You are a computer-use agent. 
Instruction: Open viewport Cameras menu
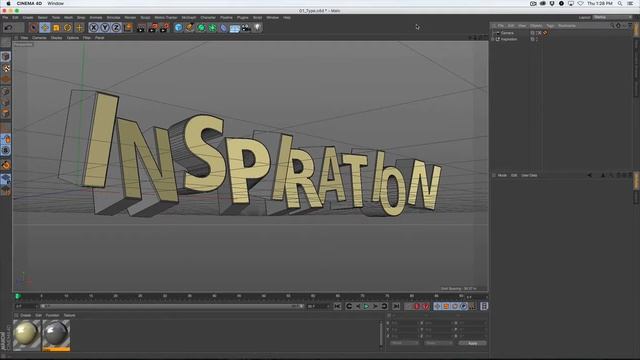pyautogui.click(x=39, y=38)
